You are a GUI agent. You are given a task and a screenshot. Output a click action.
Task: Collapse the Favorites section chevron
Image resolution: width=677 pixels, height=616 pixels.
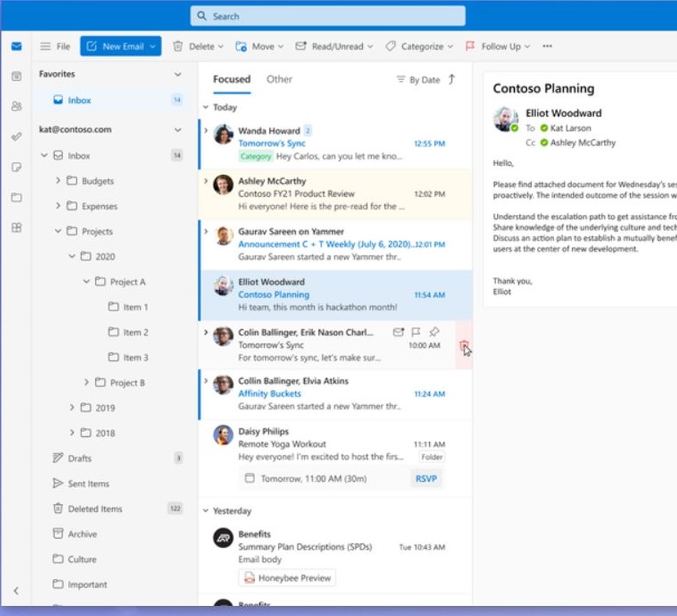tap(178, 74)
